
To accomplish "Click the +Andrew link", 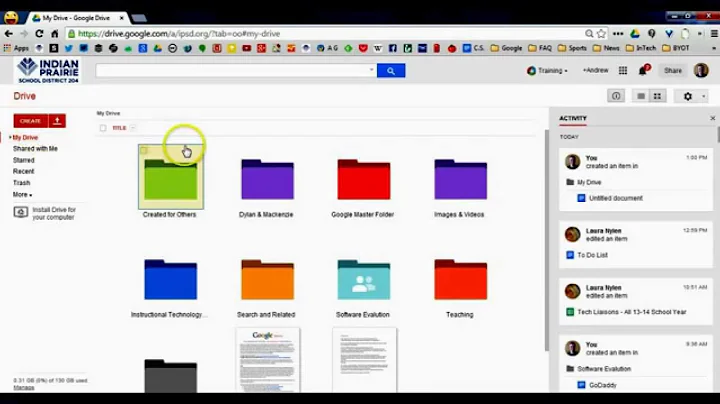I will click(595, 70).
